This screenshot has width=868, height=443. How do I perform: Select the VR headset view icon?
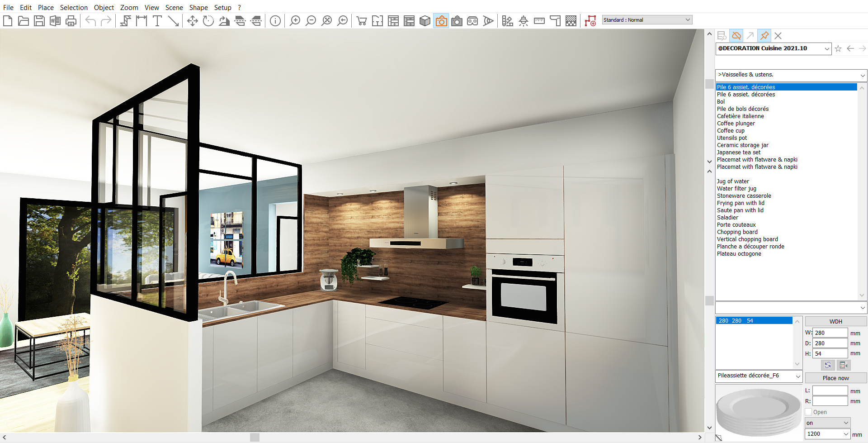[x=472, y=21]
